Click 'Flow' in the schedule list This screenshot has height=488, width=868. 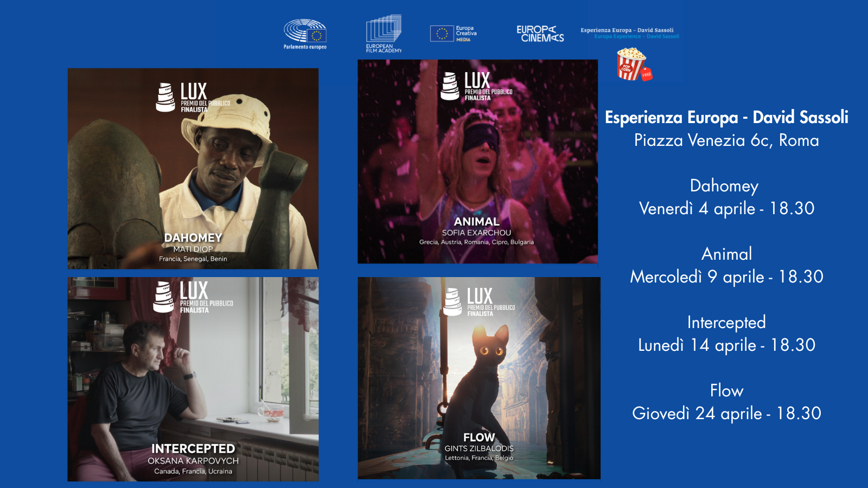click(x=726, y=390)
